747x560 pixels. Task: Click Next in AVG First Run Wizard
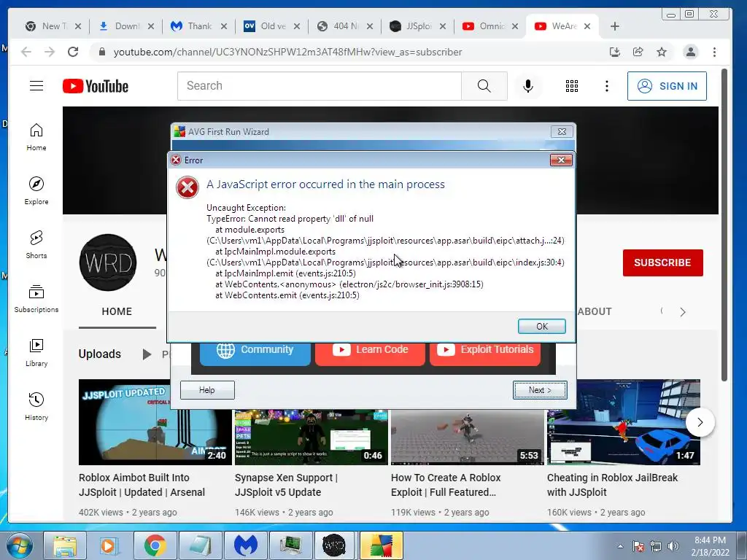point(540,390)
